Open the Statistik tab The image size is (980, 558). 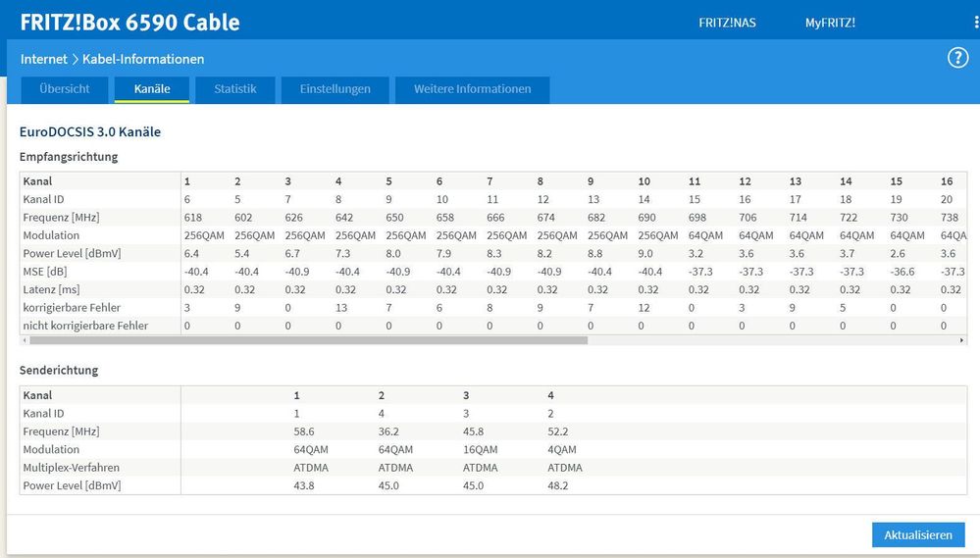235,89
